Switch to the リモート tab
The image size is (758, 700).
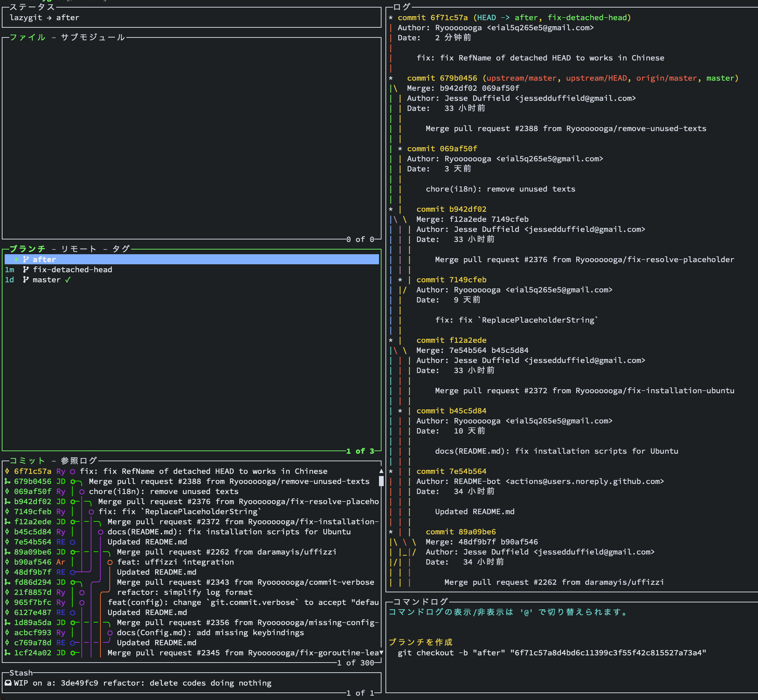pos(79,249)
